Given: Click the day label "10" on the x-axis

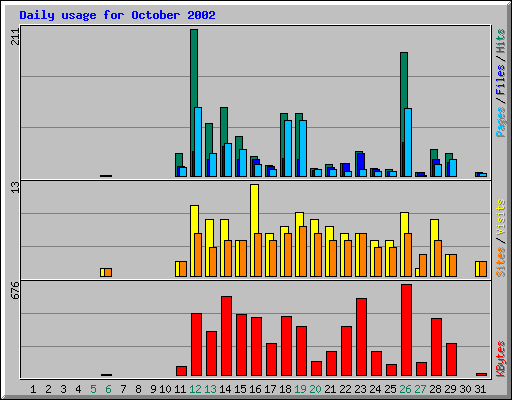Looking at the screenshot, I should (165, 389).
